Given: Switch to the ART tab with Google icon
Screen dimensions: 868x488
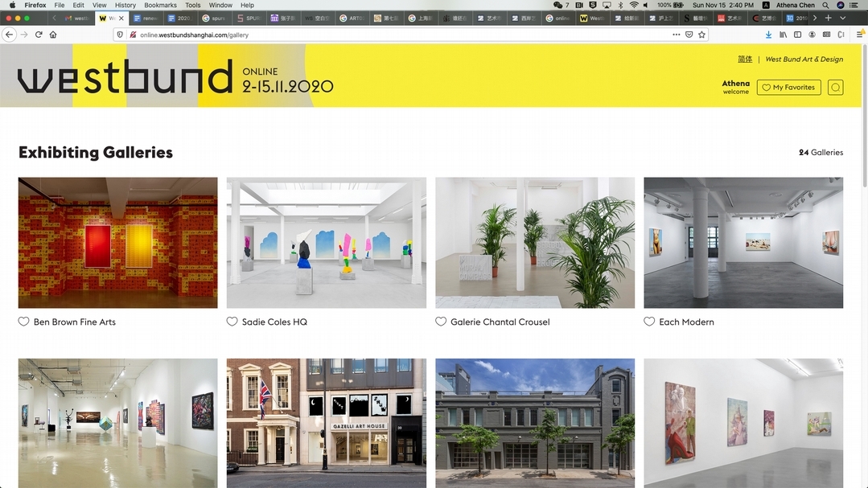Looking at the screenshot, I should coord(352,18).
